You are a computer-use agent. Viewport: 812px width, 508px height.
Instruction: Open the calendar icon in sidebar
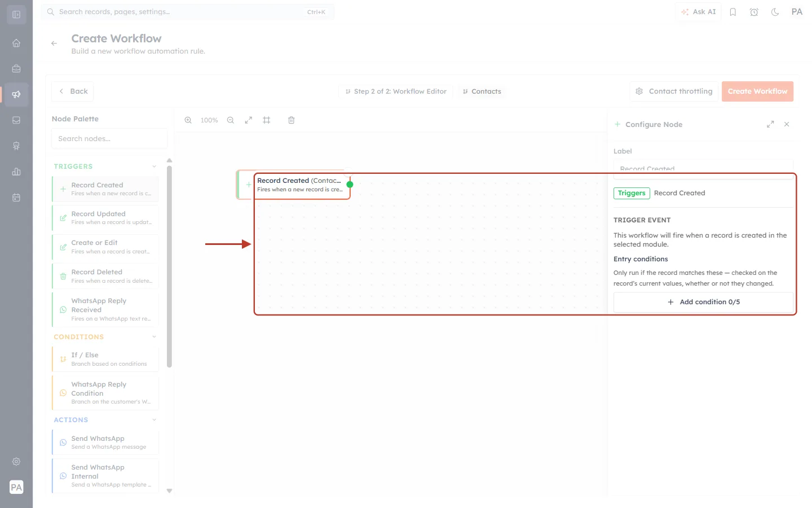16,198
